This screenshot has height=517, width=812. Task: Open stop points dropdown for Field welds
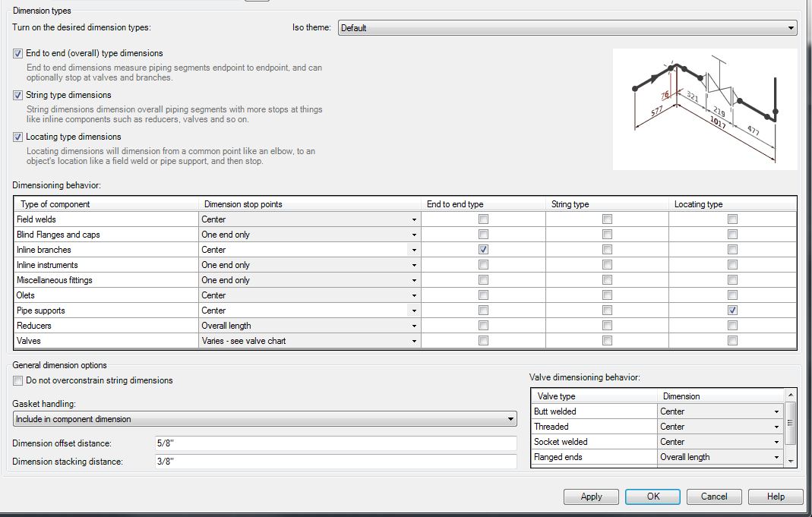click(414, 219)
